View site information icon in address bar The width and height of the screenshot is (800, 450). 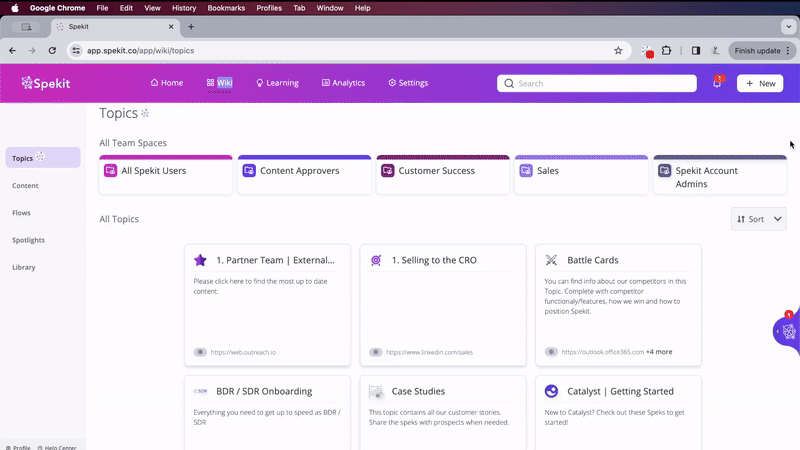tap(76, 51)
